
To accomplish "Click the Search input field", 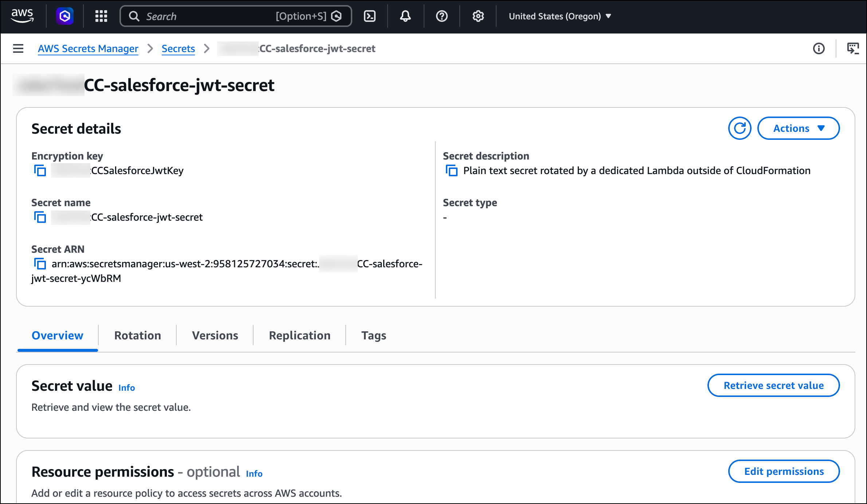I will 236,16.
